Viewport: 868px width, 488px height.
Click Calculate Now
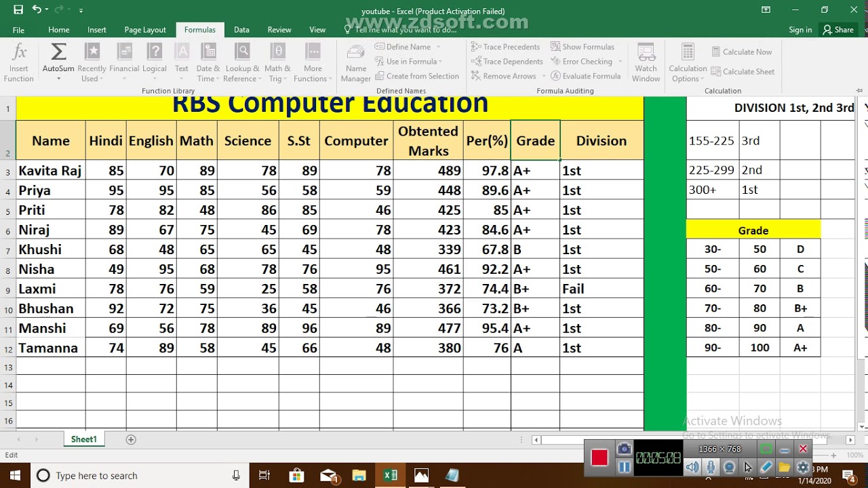tap(742, 52)
